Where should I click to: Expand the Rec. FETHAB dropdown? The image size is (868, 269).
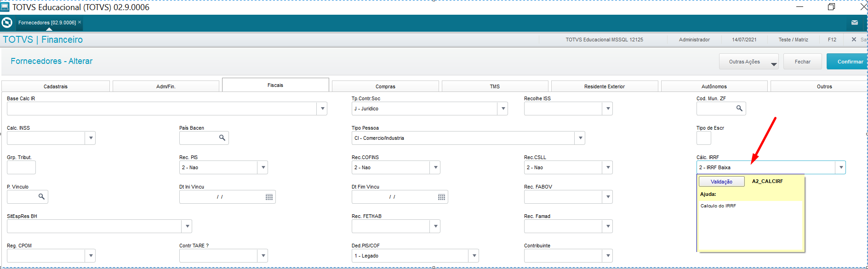tap(435, 226)
